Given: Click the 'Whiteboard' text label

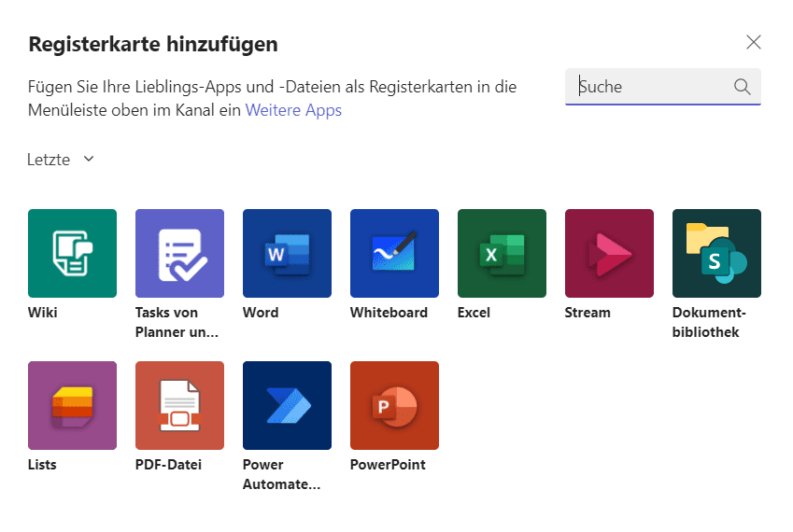Looking at the screenshot, I should [389, 313].
